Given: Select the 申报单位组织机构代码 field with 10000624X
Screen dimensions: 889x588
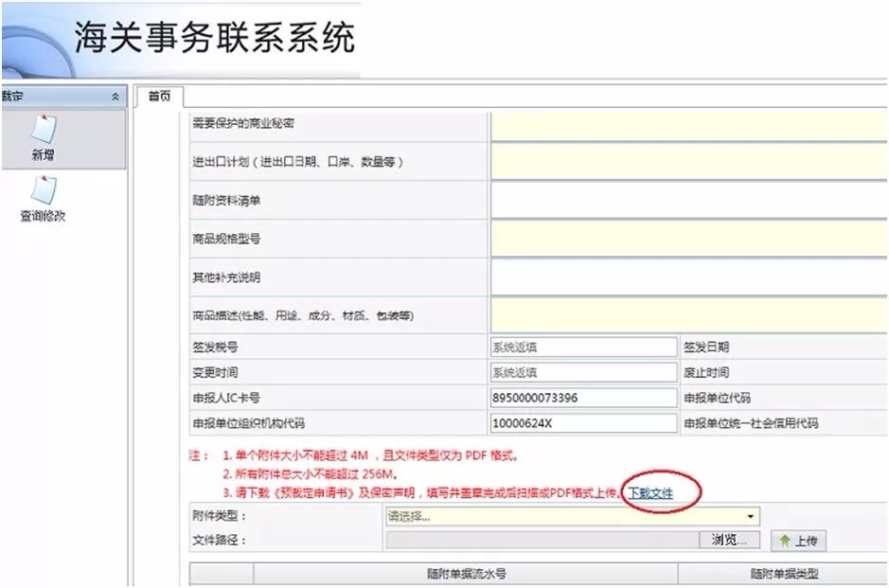Looking at the screenshot, I should click(x=583, y=423).
